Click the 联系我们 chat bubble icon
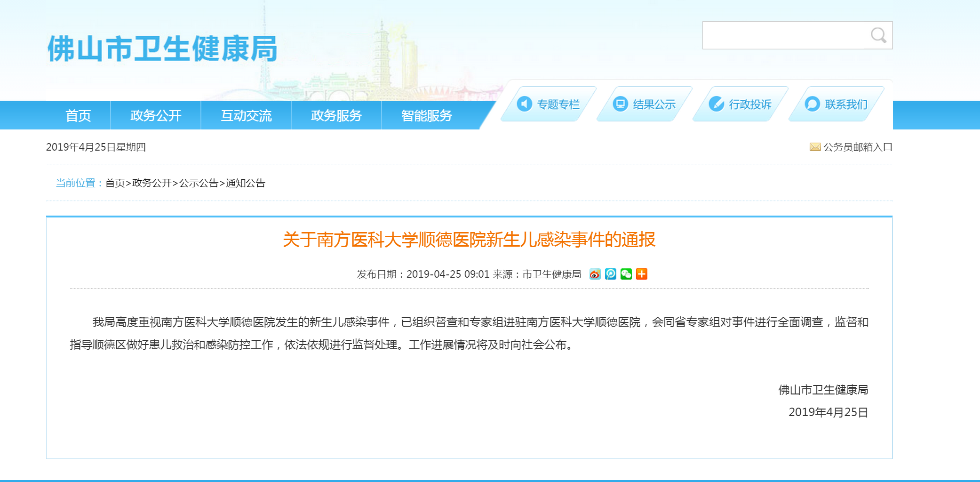Image resolution: width=980 pixels, height=482 pixels. (x=812, y=104)
